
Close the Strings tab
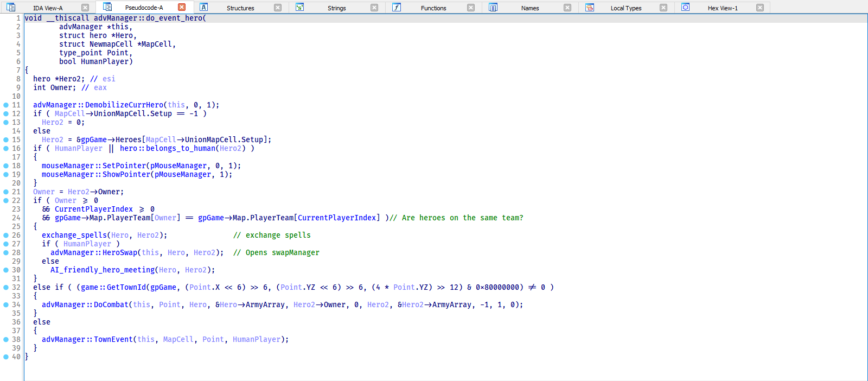(374, 8)
